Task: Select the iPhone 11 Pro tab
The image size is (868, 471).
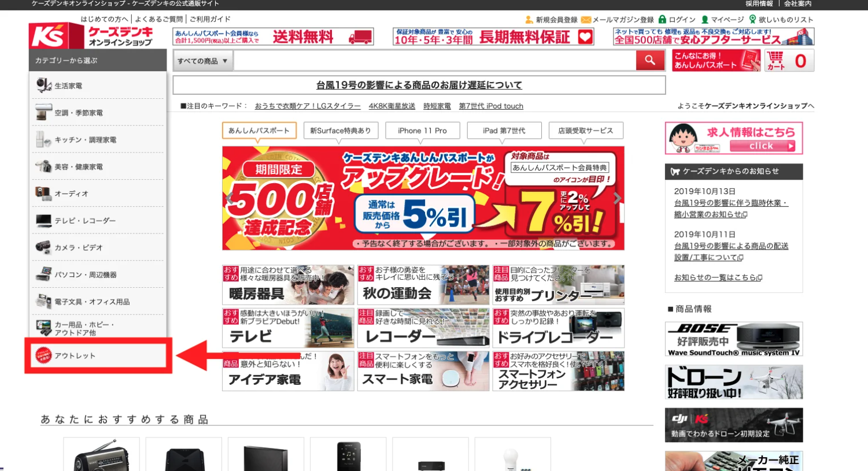Action: pyautogui.click(x=422, y=131)
